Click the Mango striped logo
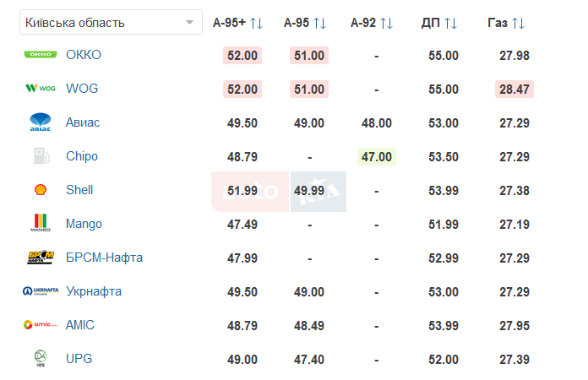The width and height of the screenshot is (588, 380). [x=41, y=223]
